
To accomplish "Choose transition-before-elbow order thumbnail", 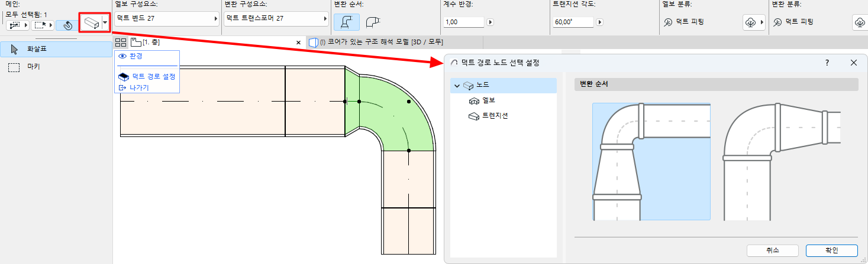I will 651,161.
